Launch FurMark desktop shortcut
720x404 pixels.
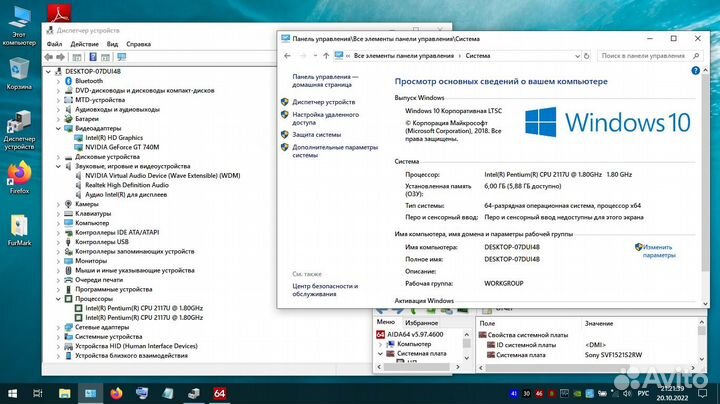pyautogui.click(x=19, y=230)
